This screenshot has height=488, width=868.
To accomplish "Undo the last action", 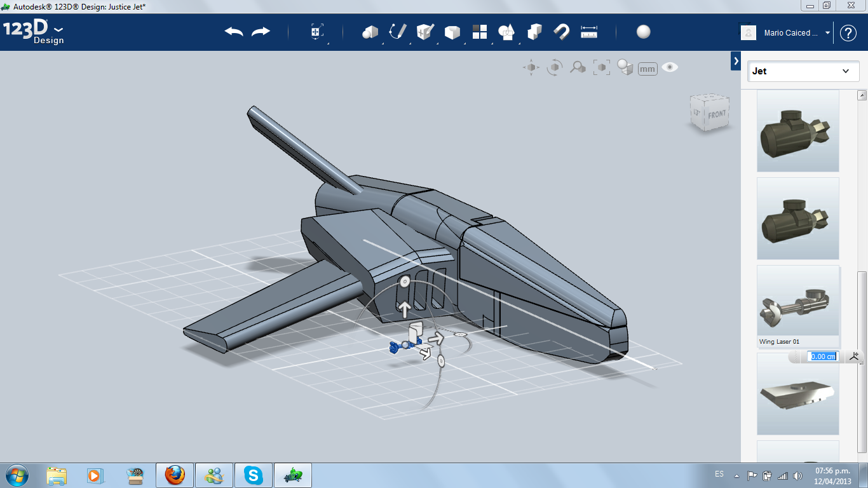I will click(234, 32).
